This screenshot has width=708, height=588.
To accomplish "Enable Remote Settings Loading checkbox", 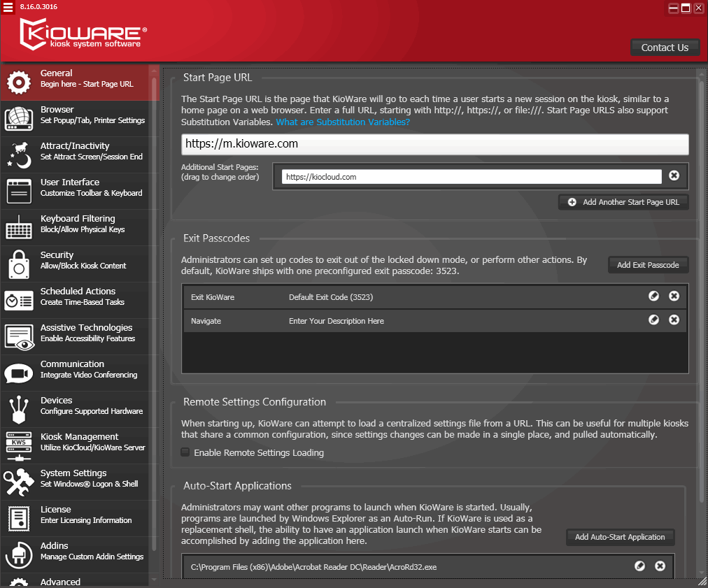I will pyautogui.click(x=185, y=452).
